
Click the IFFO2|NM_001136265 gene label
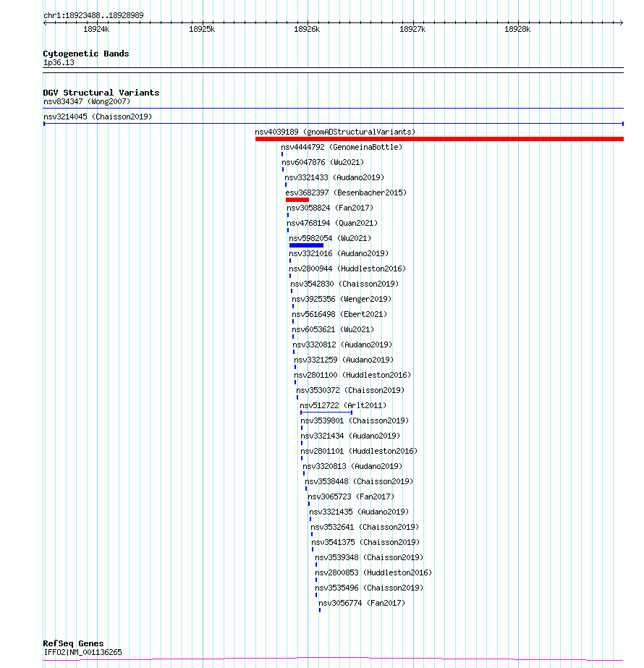82,652
